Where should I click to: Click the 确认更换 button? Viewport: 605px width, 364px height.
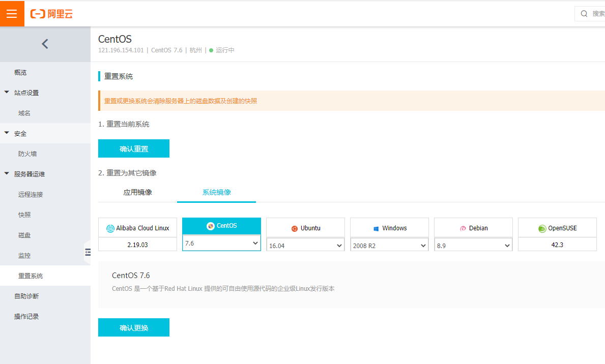[x=134, y=327]
